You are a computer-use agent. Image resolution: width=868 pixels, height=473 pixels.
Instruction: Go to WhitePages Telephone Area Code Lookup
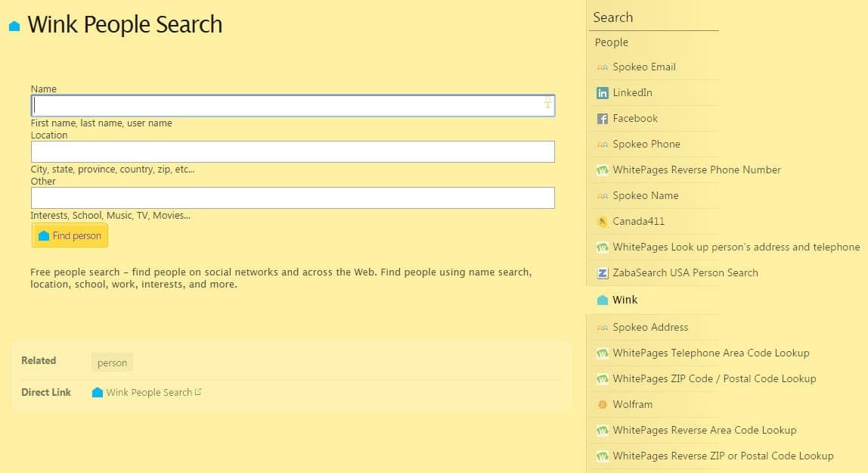[710, 353]
